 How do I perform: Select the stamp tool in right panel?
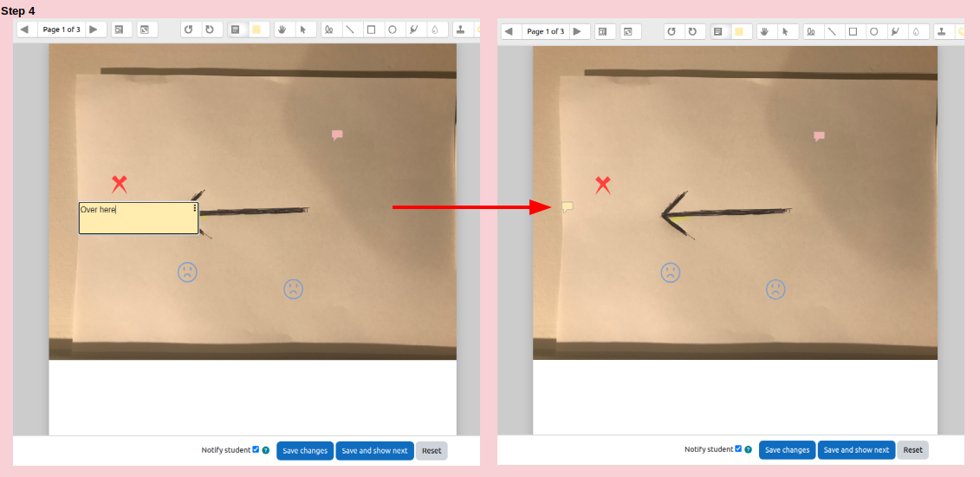pos(943,31)
